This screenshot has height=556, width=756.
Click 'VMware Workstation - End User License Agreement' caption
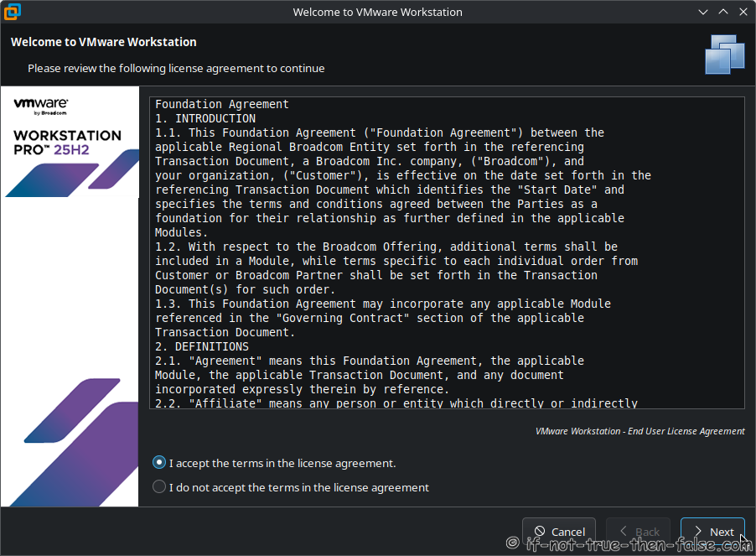(639, 431)
